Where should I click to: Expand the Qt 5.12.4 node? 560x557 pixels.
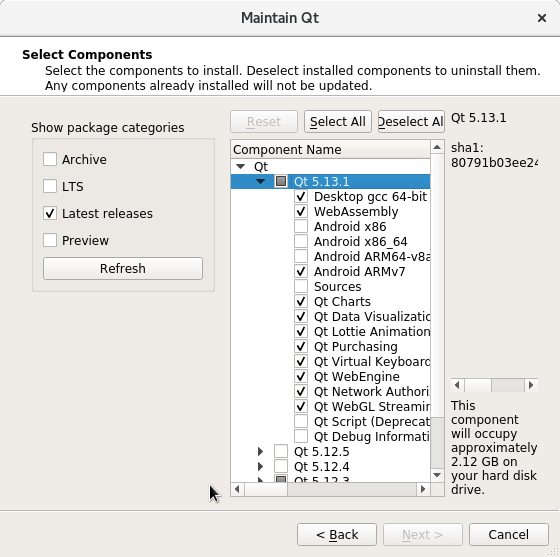261,467
